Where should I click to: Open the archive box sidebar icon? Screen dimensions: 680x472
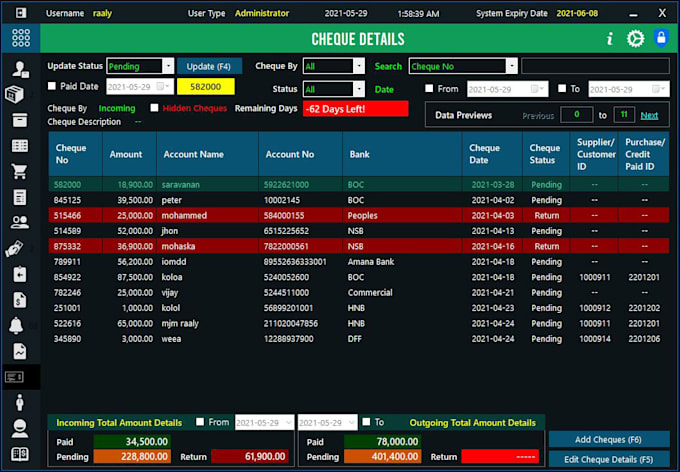[20, 120]
